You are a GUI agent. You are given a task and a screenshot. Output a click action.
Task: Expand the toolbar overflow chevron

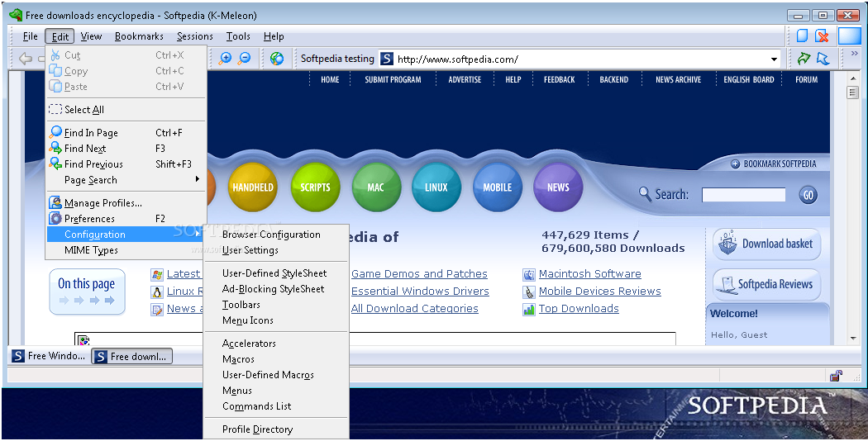click(x=854, y=55)
